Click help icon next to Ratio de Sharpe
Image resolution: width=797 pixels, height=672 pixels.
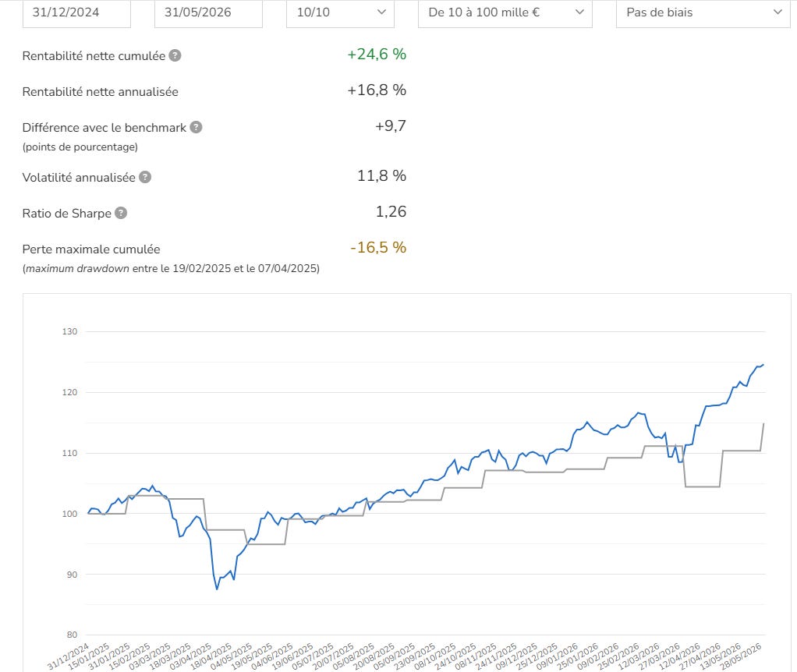pyautogui.click(x=121, y=213)
